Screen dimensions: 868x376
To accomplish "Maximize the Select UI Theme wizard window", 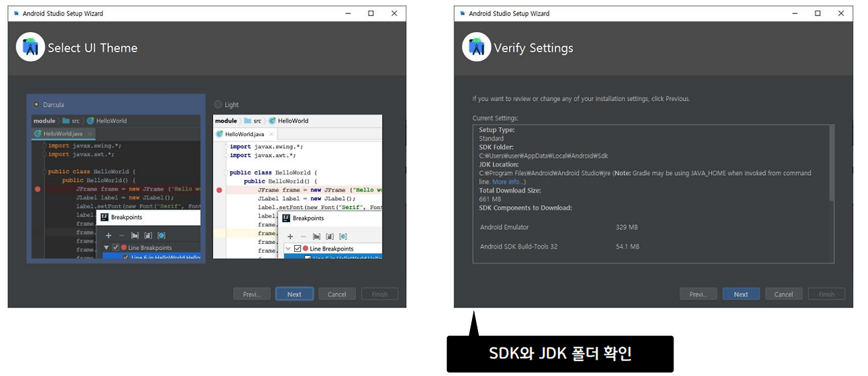I will point(371,14).
